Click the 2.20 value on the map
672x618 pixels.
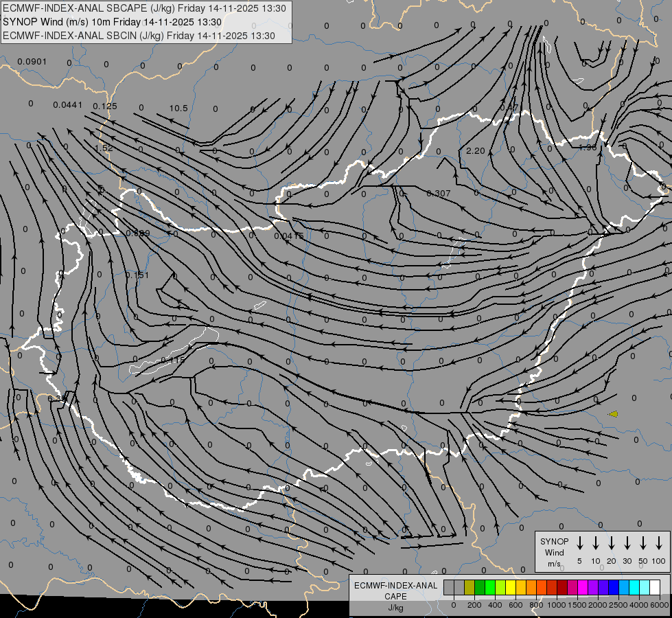coord(475,151)
